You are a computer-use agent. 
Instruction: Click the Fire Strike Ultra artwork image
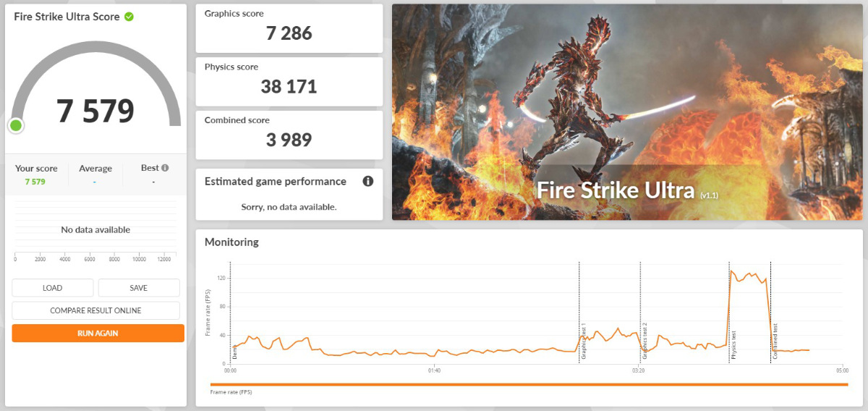point(627,112)
